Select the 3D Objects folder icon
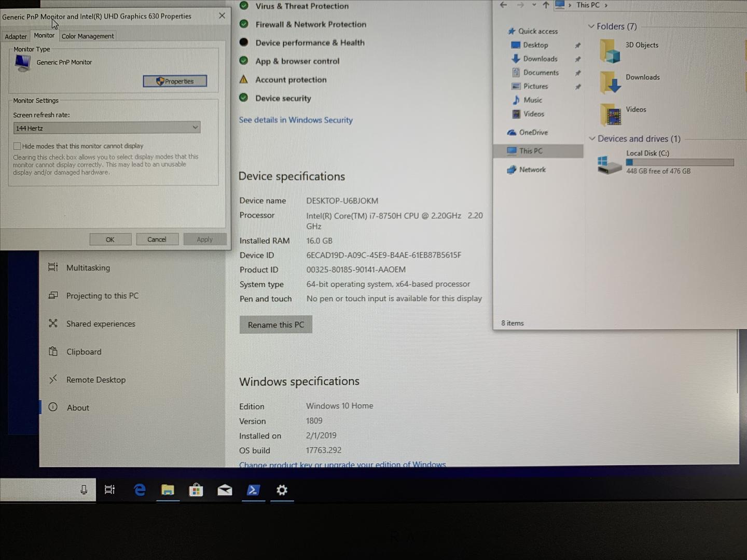 (x=610, y=51)
